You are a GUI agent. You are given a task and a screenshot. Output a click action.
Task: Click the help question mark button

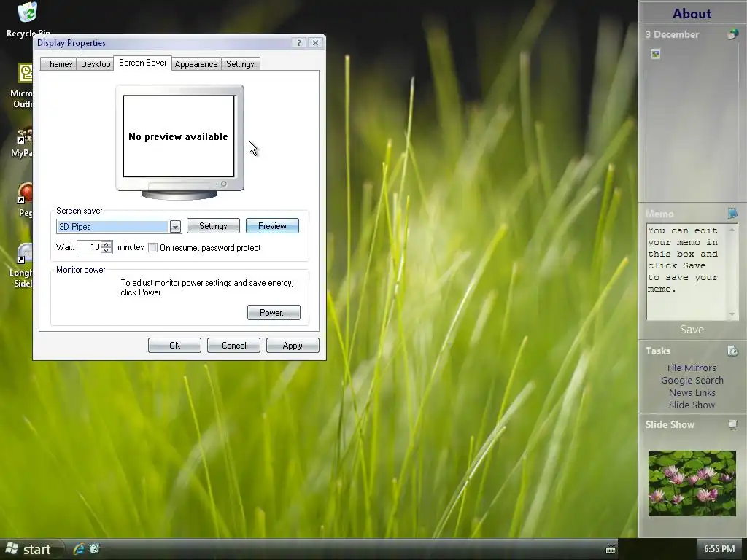(298, 43)
